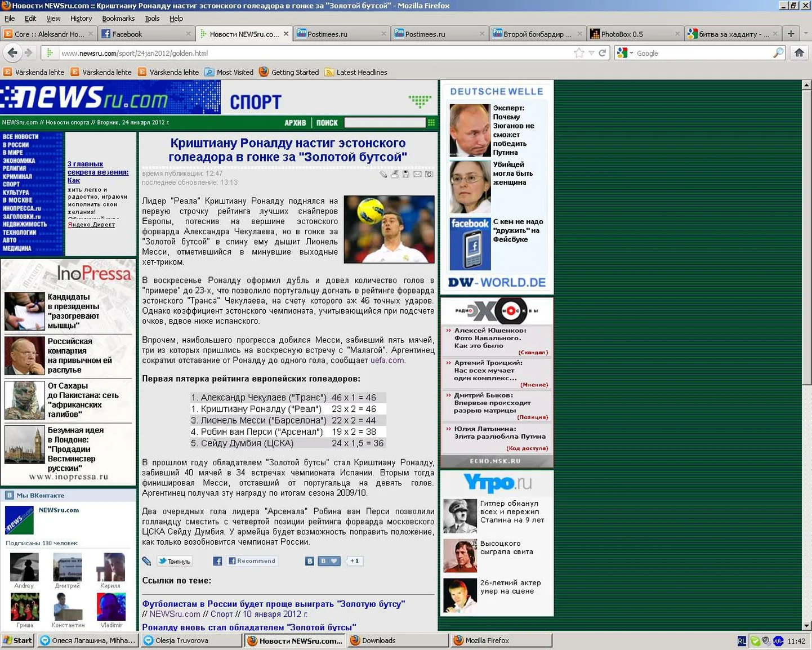Open URL history dropdown arrow in address bar
Screen dimensions: 812x650
pyautogui.click(x=591, y=53)
